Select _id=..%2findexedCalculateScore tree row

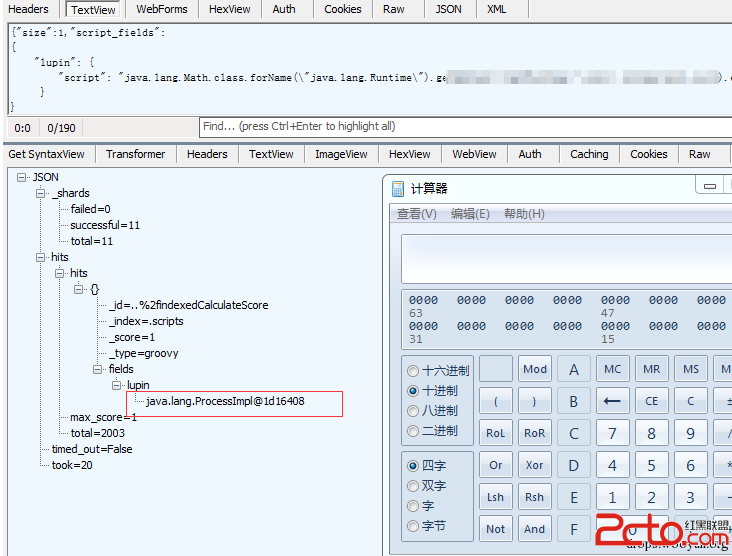(x=189, y=305)
